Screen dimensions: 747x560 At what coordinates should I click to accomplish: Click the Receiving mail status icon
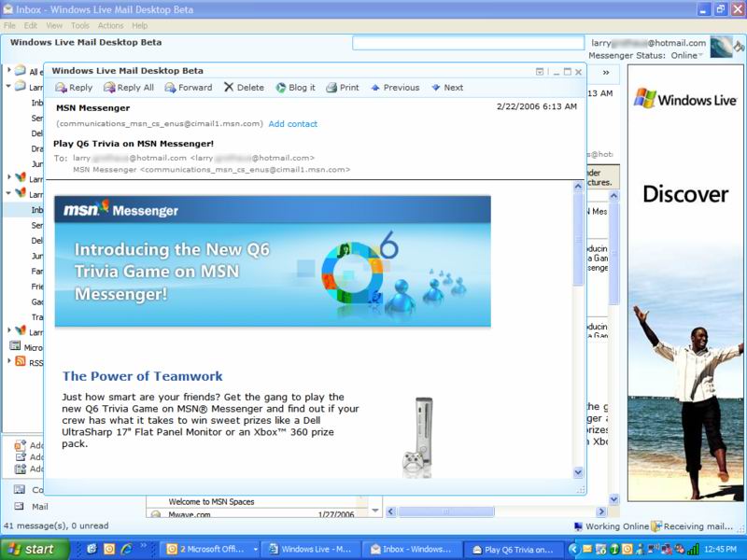[x=657, y=526]
